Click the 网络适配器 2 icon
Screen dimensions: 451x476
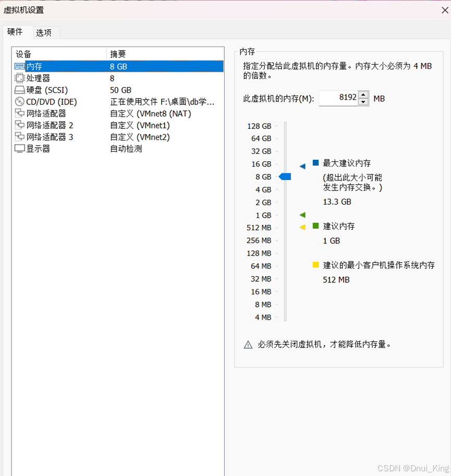click(20, 125)
